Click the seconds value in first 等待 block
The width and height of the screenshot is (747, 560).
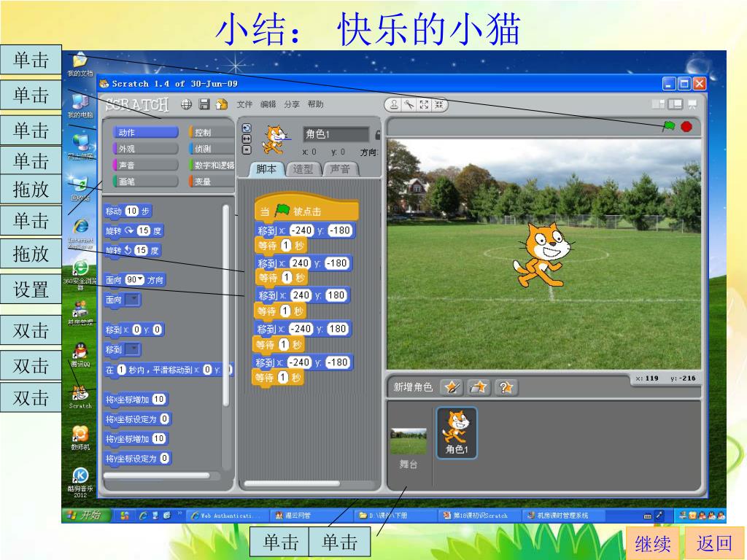(x=286, y=245)
